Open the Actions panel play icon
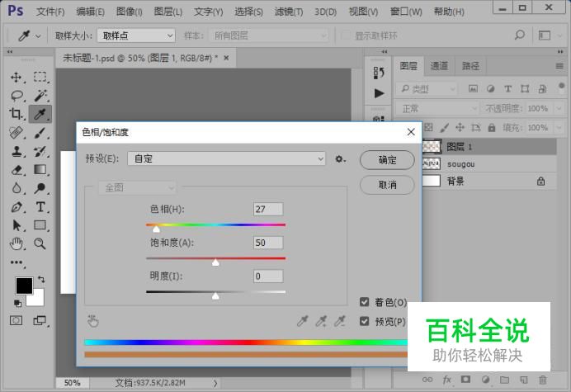 pyautogui.click(x=379, y=93)
